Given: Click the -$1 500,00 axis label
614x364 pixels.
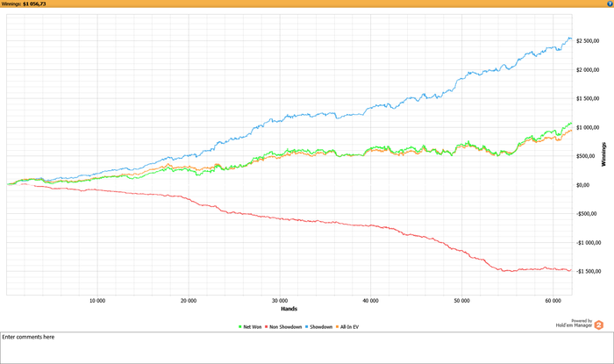Looking at the screenshot, I should [x=589, y=271].
